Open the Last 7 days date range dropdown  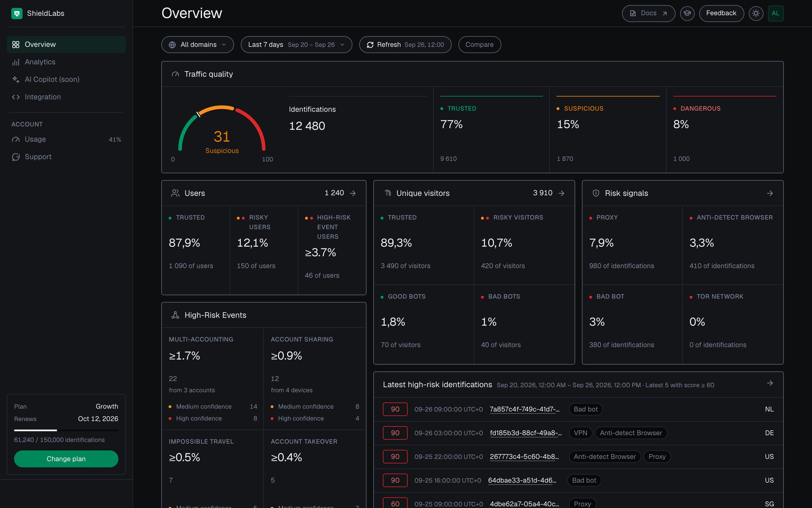click(296, 45)
